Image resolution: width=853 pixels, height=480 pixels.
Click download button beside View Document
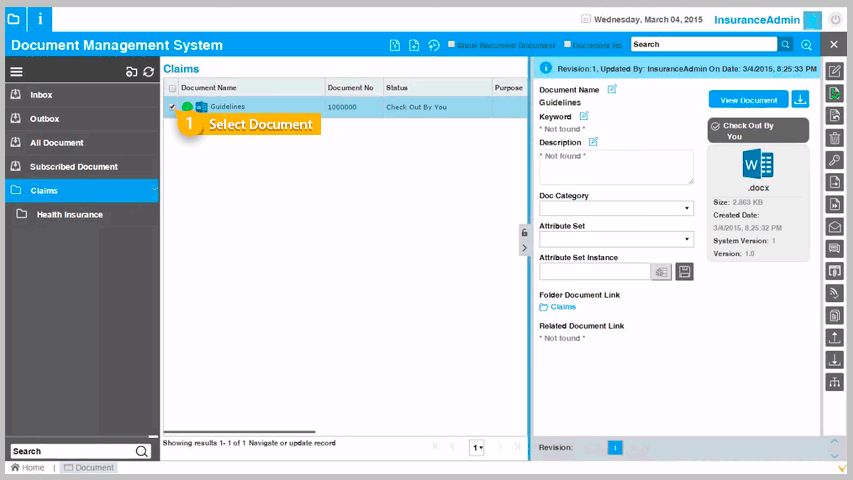pyautogui.click(x=800, y=99)
